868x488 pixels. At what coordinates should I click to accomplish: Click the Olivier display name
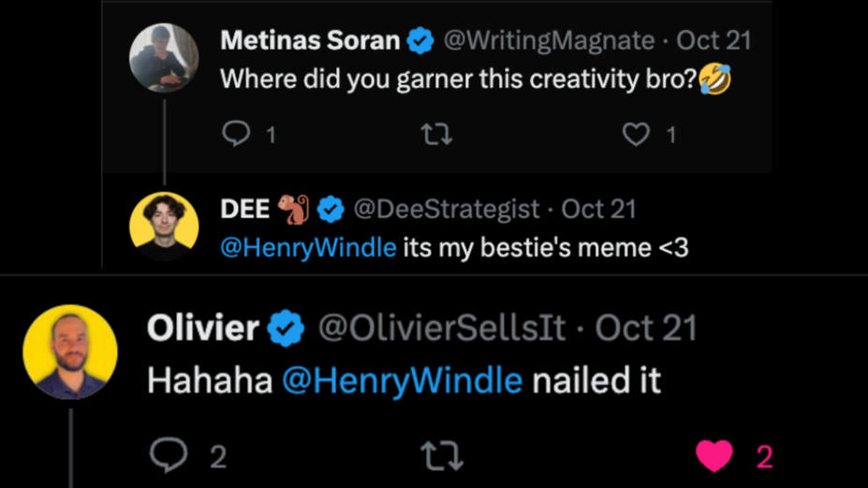coord(202,328)
